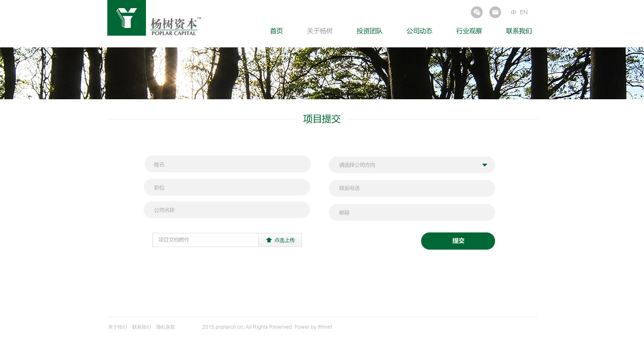Select 行业观察 in navigation
This screenshot has height=342, width=644.
tap(469, 31)
